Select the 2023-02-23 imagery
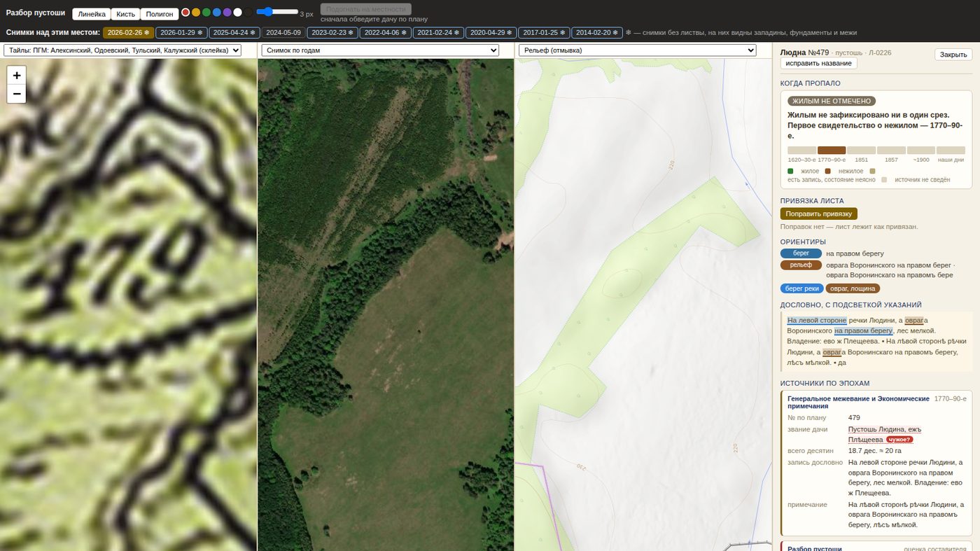The width and height of the screenshot is (980, 551). (x=332, y=32)
